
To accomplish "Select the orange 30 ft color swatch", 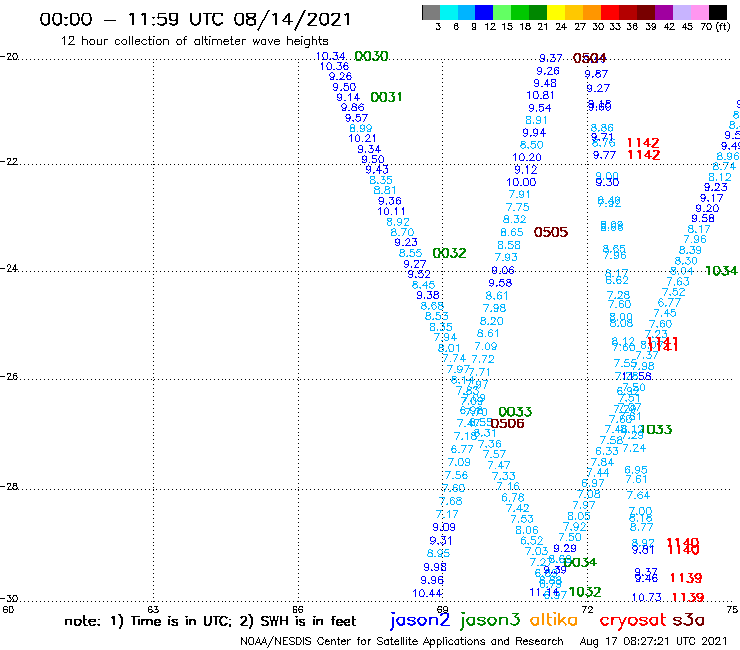I will pos(592,12).
